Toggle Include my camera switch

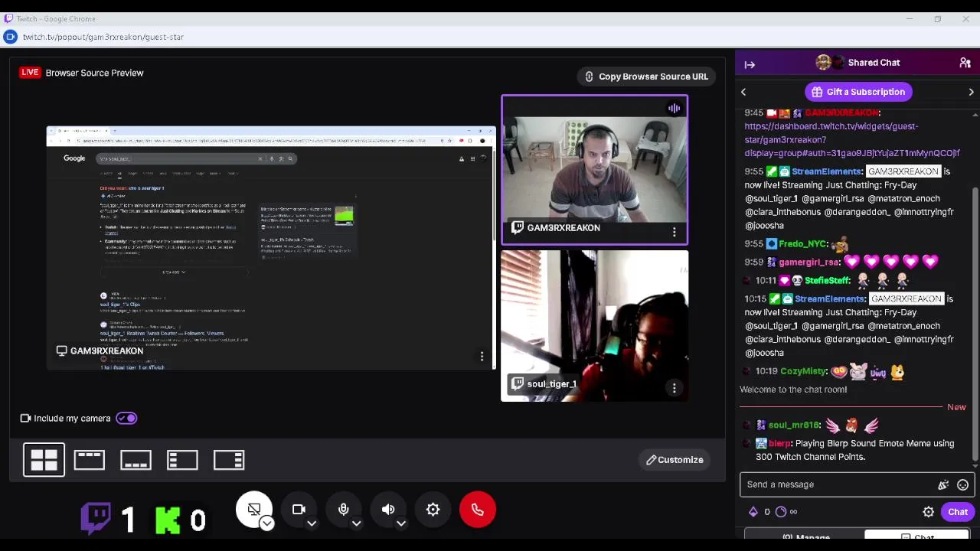pyautogui.click(x=126, y=418)
